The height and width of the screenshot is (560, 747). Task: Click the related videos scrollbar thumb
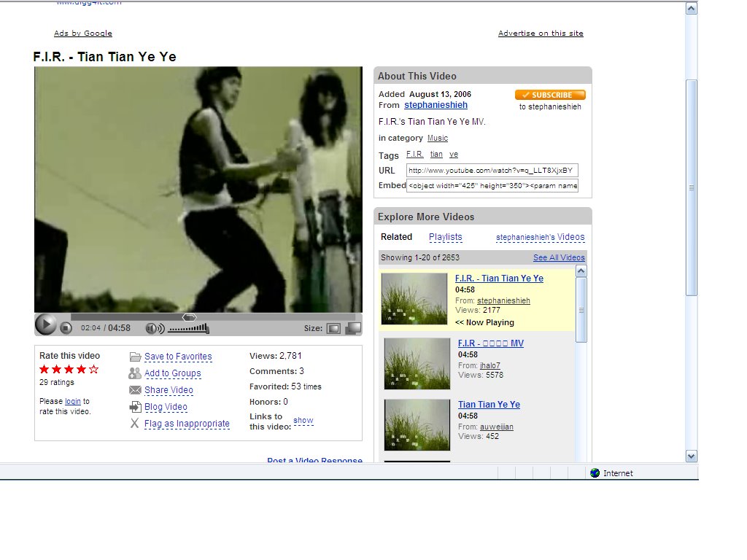click(581, 310)
